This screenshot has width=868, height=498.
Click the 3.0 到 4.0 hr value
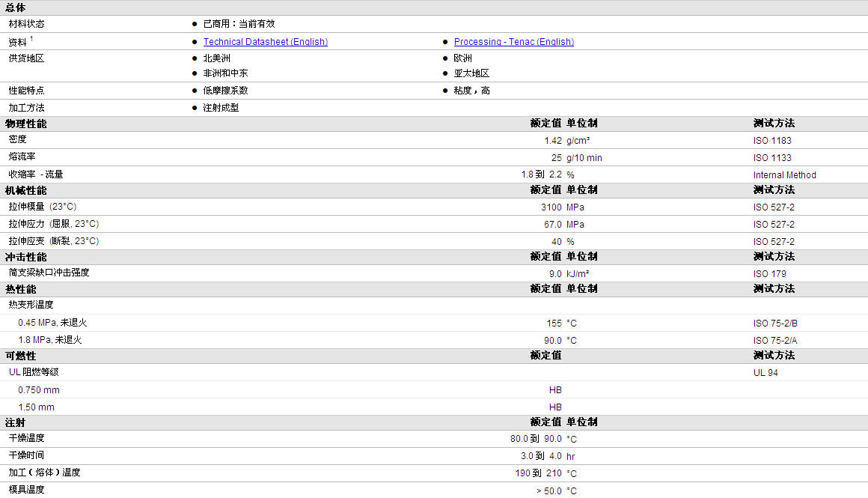pos(548,456)
